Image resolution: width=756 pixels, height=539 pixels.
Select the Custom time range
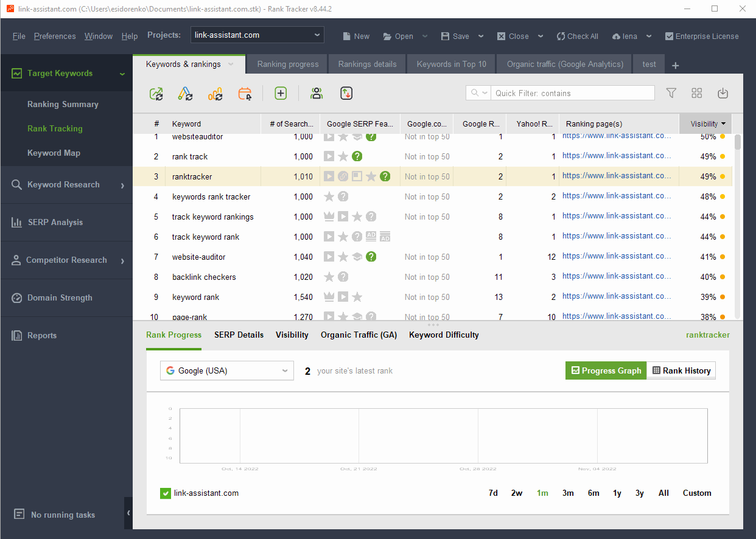[697, 493]
